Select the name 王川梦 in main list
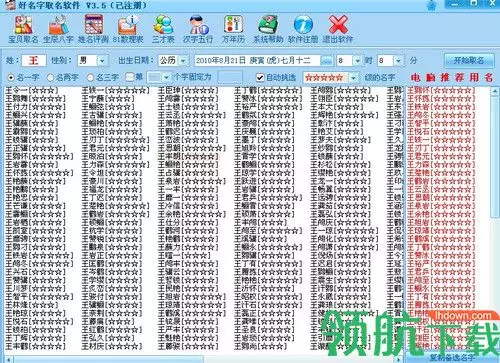The height and width of the screenshot is (363, 500). pos(36,288)
